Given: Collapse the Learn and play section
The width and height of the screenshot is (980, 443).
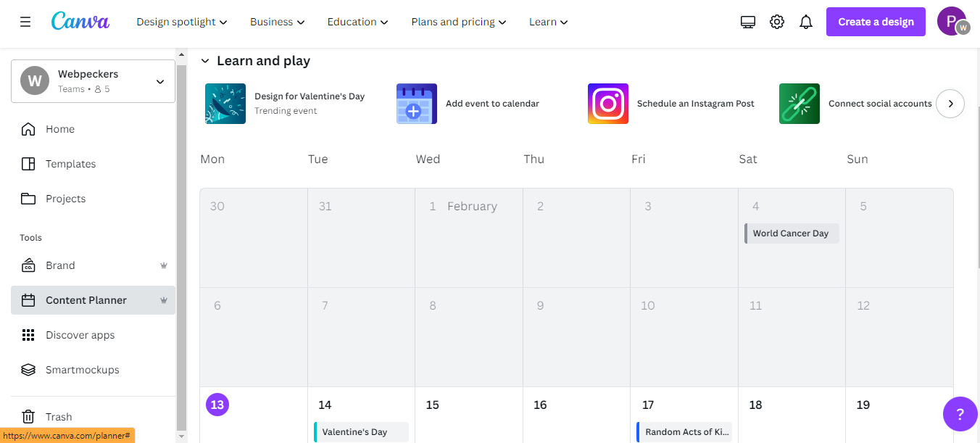Looking at the screenshot, I should (206, 61).
